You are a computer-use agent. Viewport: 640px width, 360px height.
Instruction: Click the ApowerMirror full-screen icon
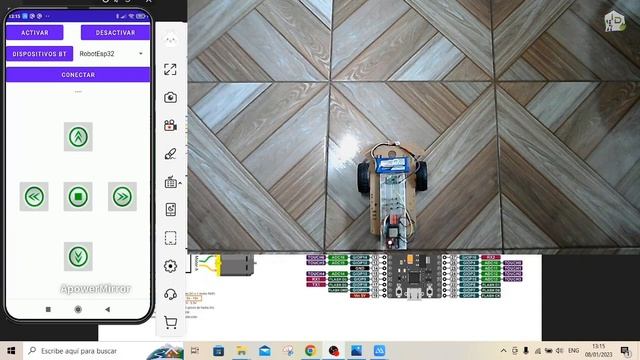point(170,69)
